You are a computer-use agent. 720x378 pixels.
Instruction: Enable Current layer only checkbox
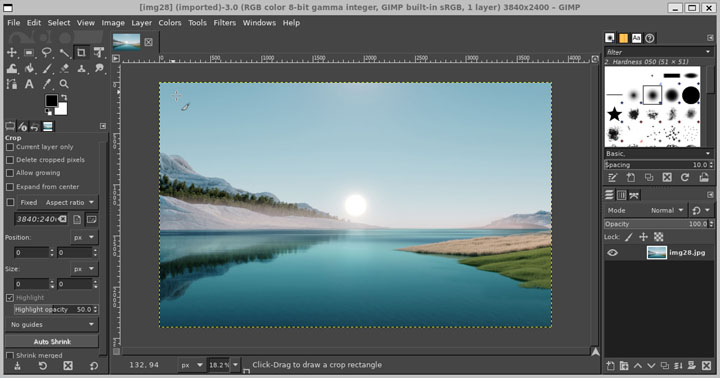click(x=10, y=147)
